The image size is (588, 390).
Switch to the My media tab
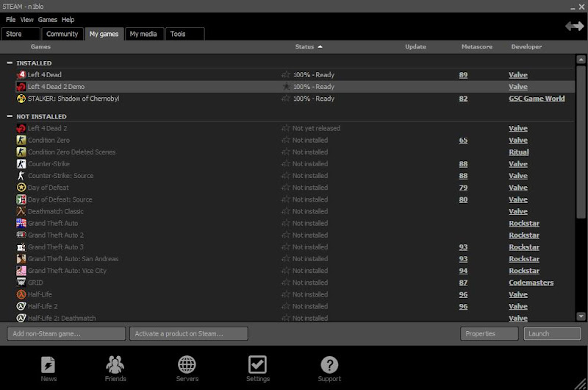144,34
